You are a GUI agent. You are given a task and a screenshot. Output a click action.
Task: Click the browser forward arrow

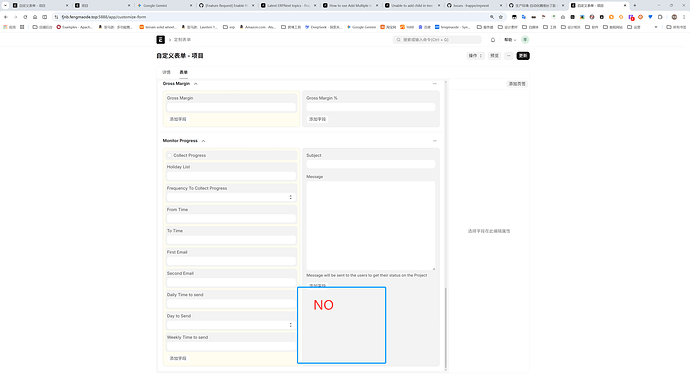coord(15,17)
